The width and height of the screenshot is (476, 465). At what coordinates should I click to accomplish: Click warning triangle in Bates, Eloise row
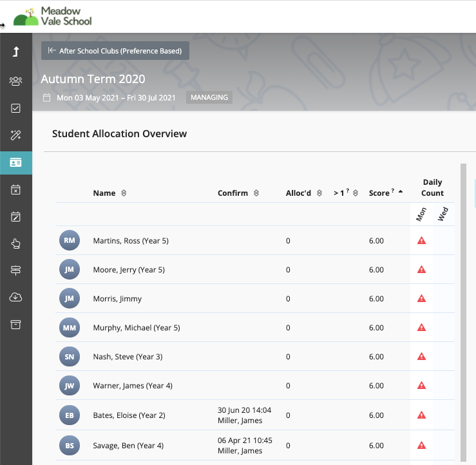click(x=421, y=415)
